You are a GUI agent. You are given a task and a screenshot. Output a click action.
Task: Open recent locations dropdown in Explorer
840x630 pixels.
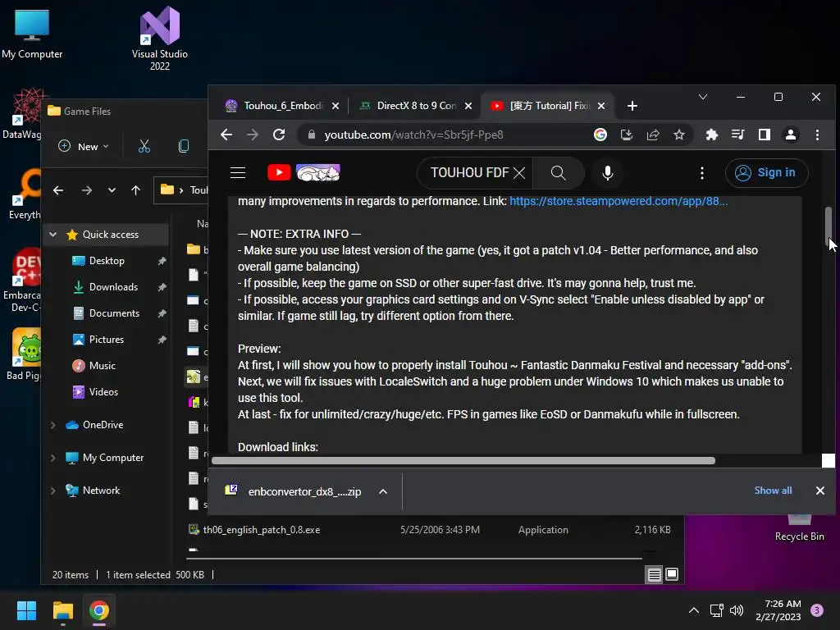point(112,190)
